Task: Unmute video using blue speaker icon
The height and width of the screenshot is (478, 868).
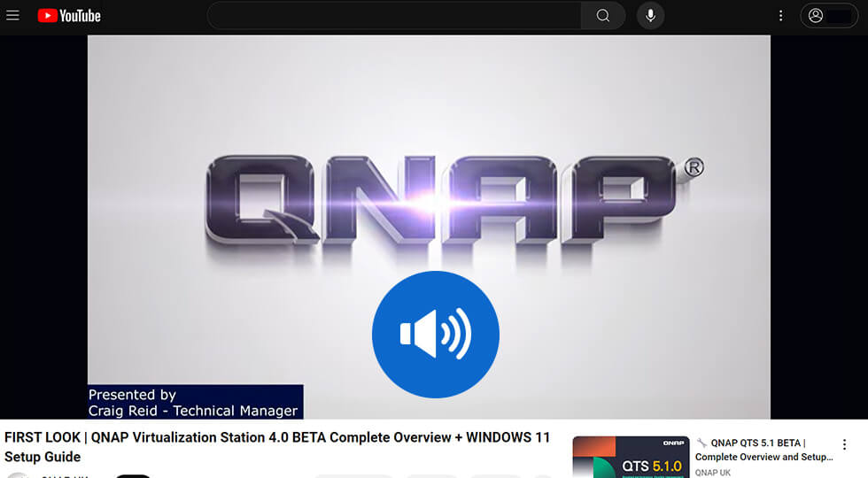Action: pyautogui.click(x=435, y=335)
